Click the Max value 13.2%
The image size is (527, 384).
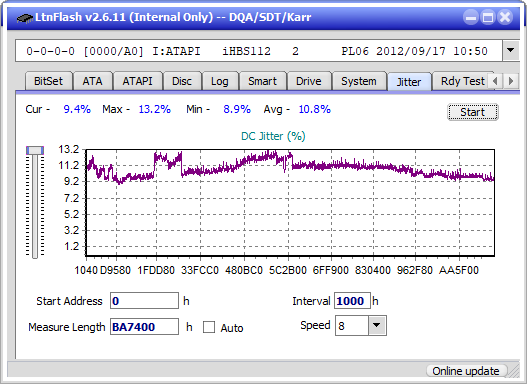(155, 109)
